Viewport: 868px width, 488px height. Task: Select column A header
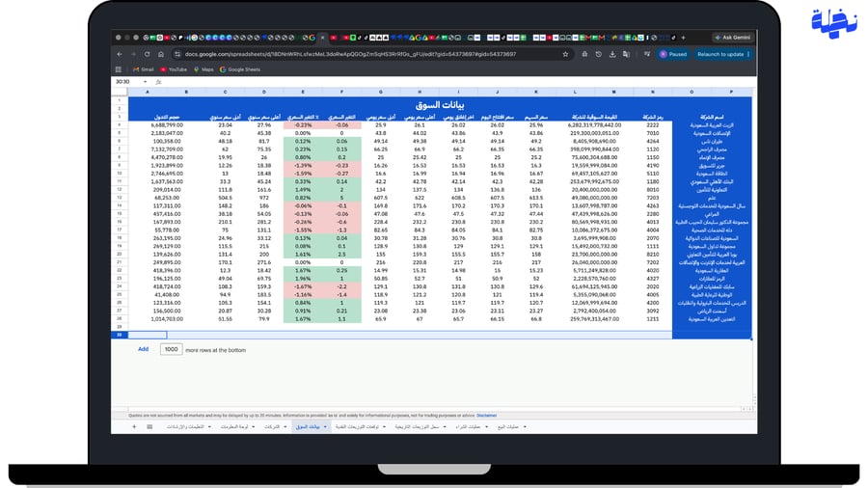pyautogui.click(x=148, y=92)
